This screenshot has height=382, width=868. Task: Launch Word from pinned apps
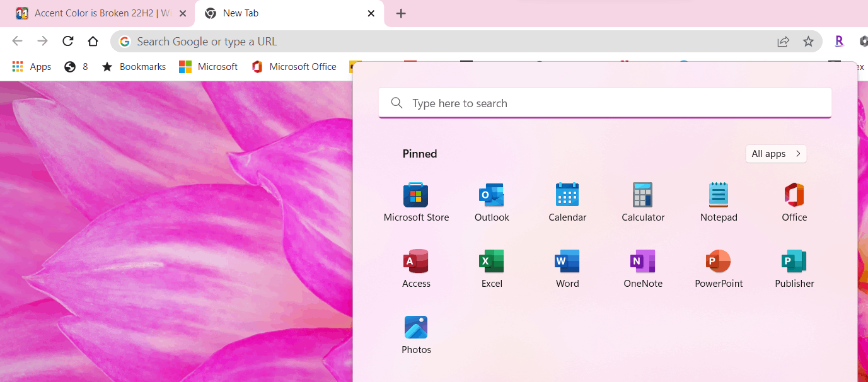[567, 268]
